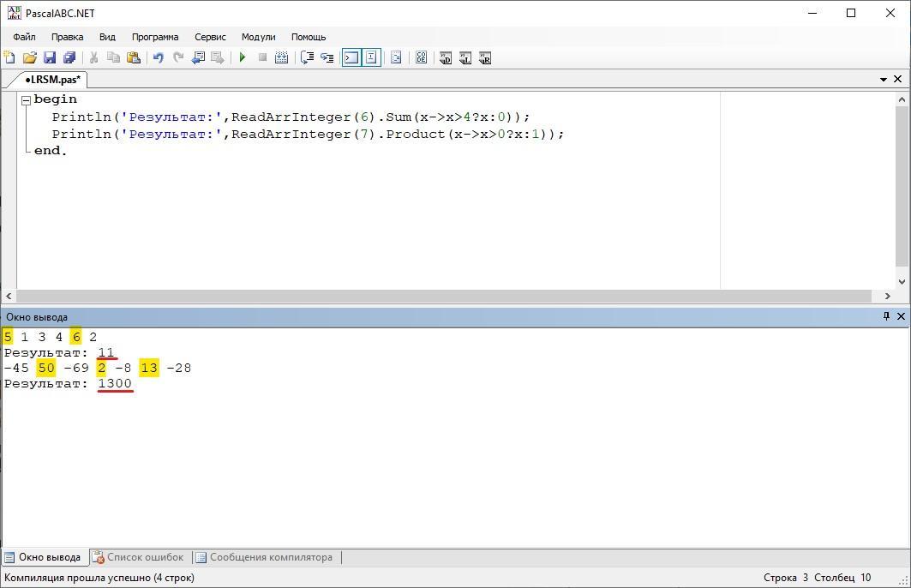Click the New file icon in toolbar
The width and height of the screenshot is (911, 588).
(x=10, y=57)
